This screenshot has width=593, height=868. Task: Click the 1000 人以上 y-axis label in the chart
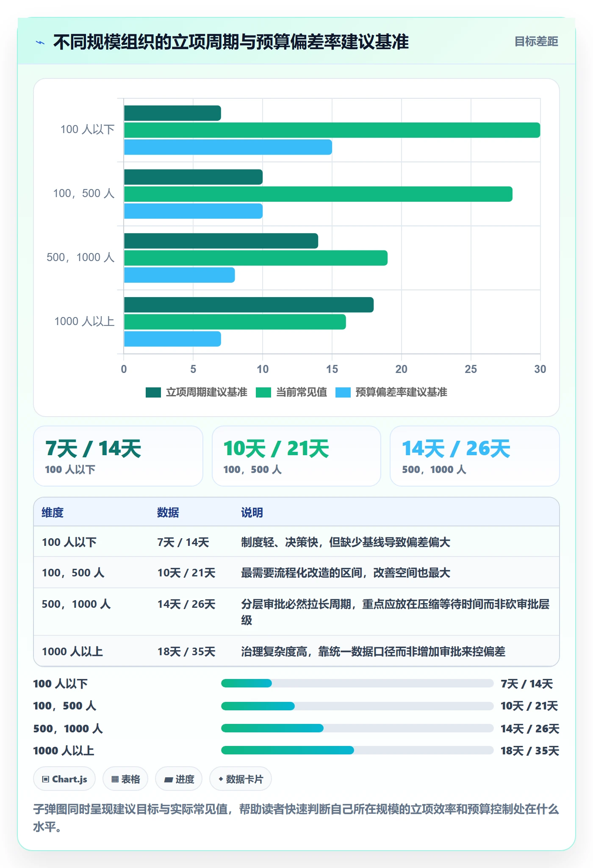point(84,321)
